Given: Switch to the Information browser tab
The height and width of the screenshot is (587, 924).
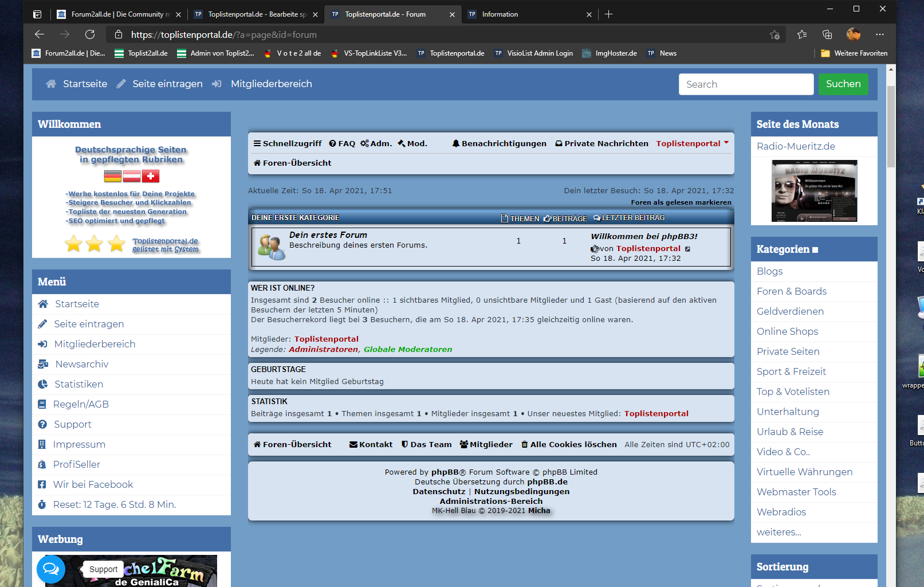Looking at the screenshot, I should tap(500, 14).
